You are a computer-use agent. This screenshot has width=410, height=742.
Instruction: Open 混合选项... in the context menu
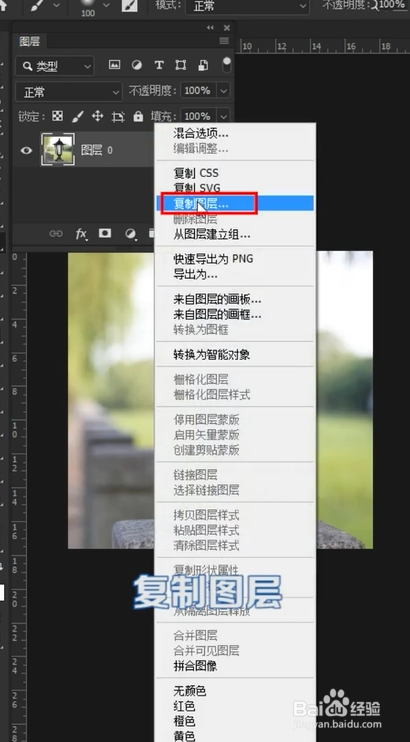[x=201, y=133]
